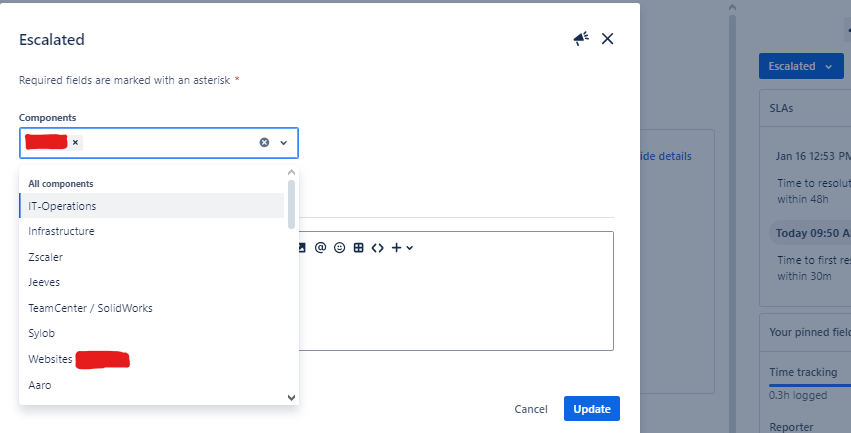Cancel the Escalated transition
851x433 pixels.
coord(531,409)
